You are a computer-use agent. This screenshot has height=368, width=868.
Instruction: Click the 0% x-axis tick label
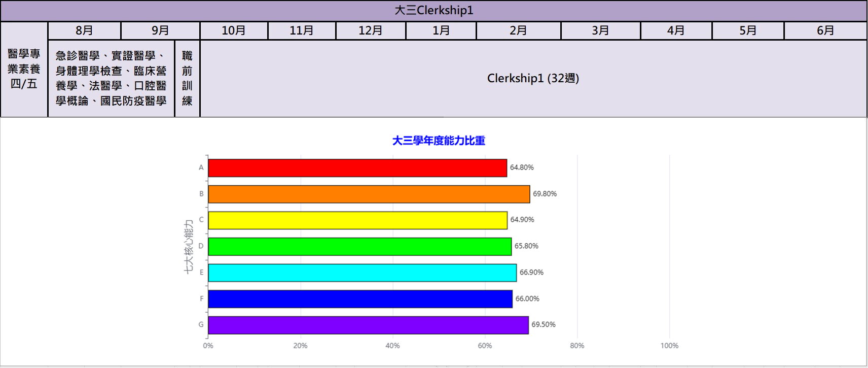pyautogui.click(x=208, y=346)
